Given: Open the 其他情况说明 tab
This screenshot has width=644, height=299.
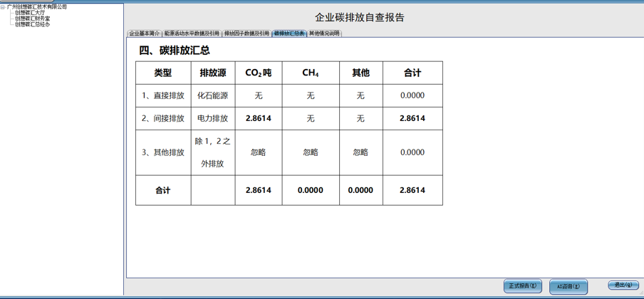Looking at the screenshot, I should pyautogui.click(x=324, y=33).
